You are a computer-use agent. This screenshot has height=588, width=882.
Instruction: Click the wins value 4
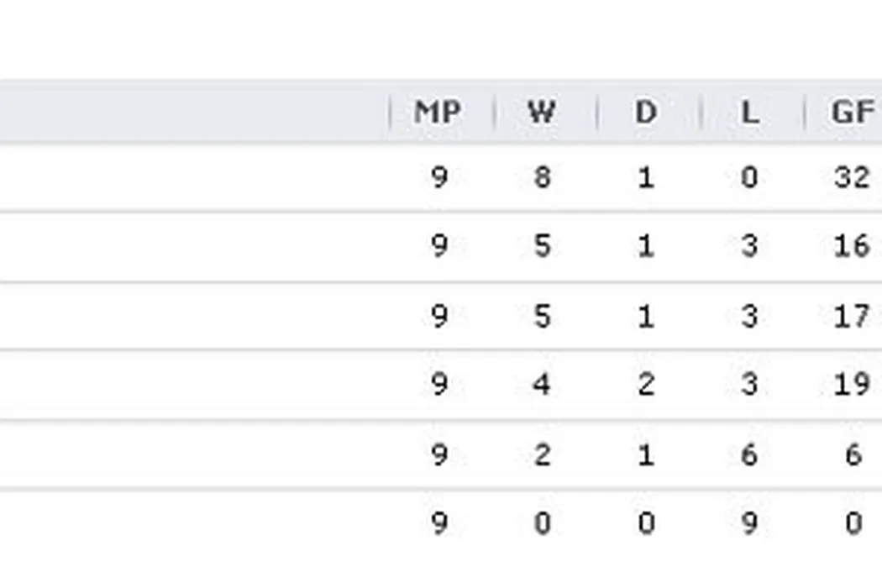542,385
